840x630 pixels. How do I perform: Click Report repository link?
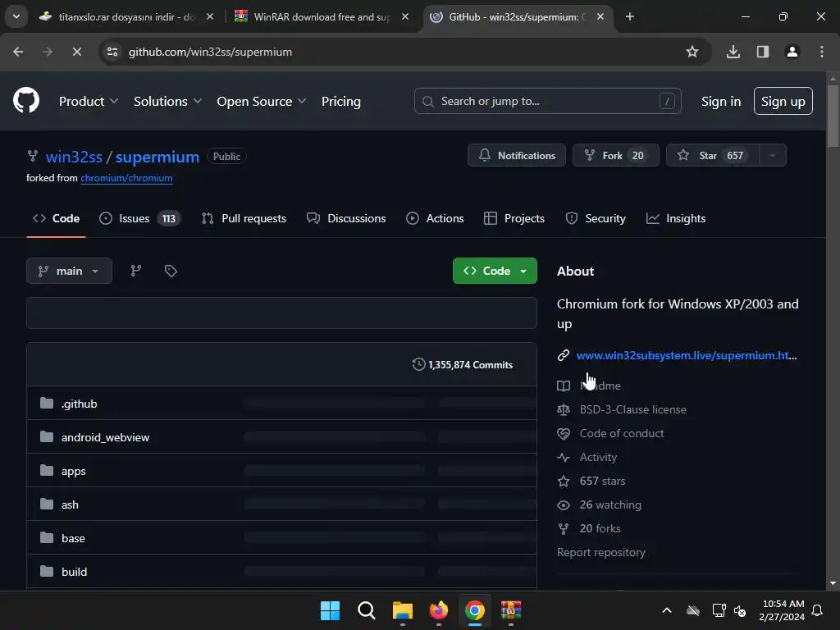[x=601, y=552]
